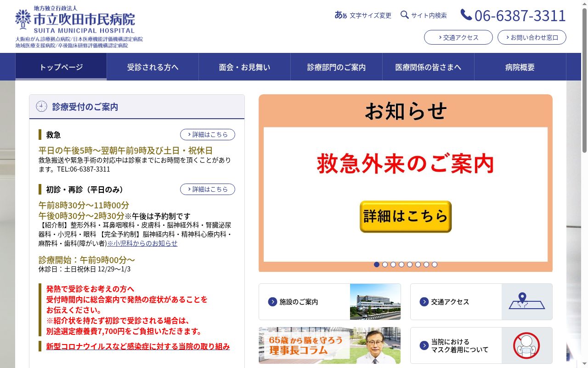Open the 理事長コラム banner
Screen dimensions: 588x368
point(329,345)
